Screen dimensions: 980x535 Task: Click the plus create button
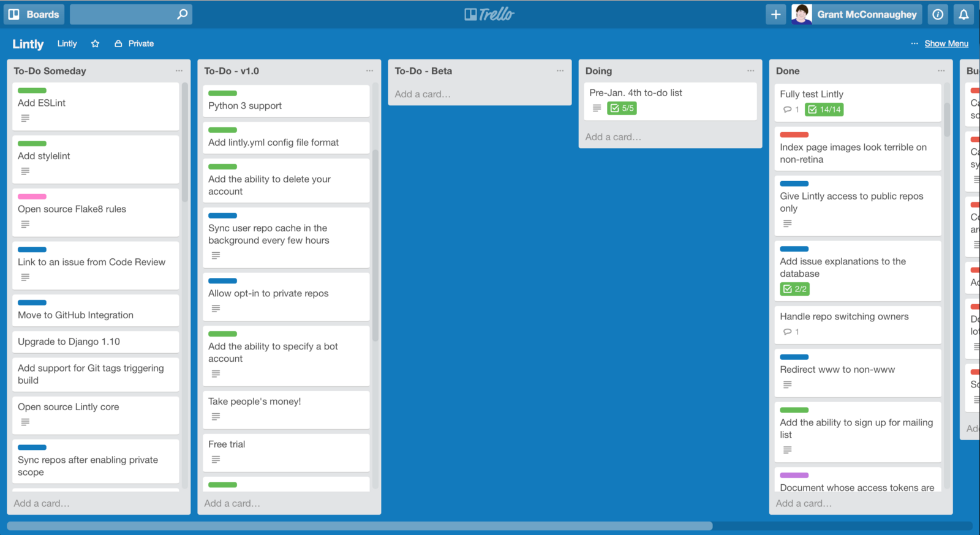coord(775,14)
